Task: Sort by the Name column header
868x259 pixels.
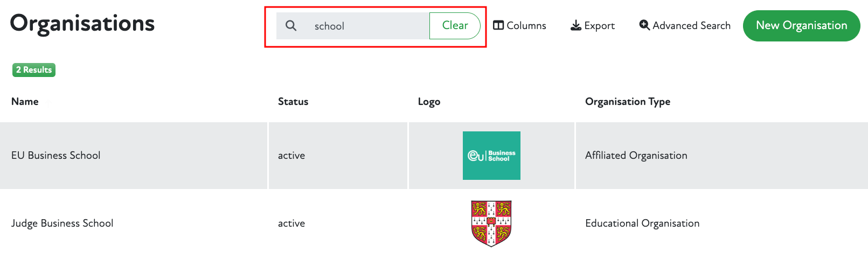Action: point(25,102)
